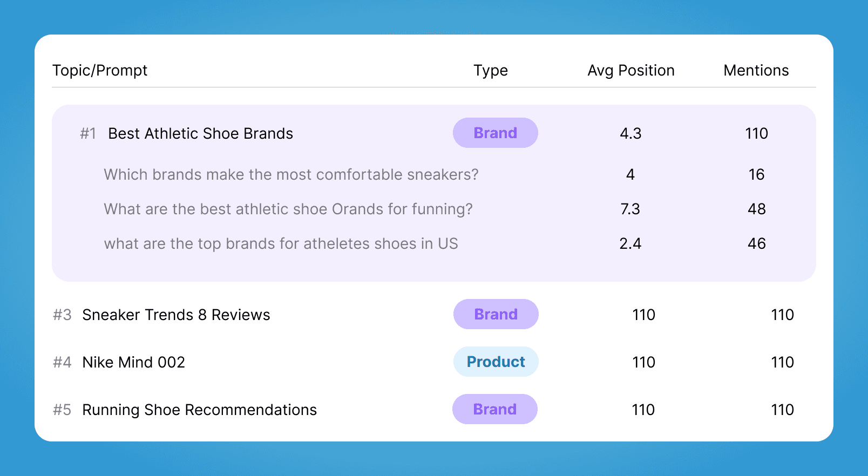The width and height of the screenshot is (868, 476).
Task: Click the Topic/Prompt column header
Action: [100, 70]
